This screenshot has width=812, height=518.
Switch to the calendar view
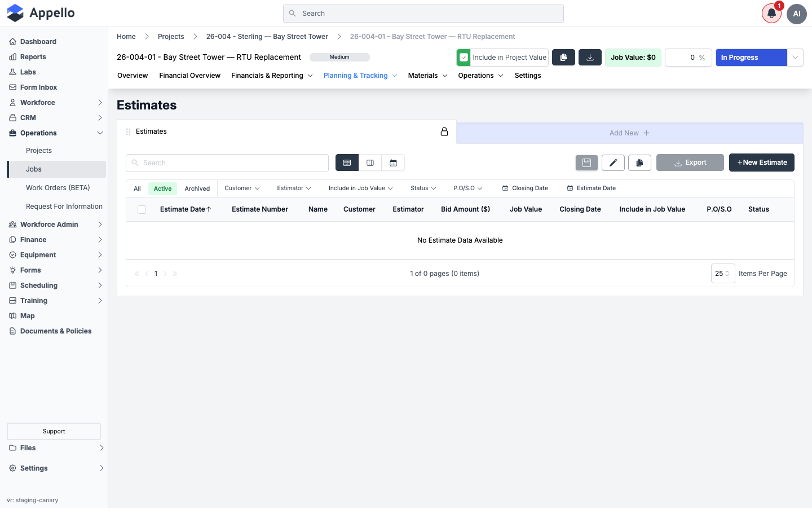click(393, 163)
